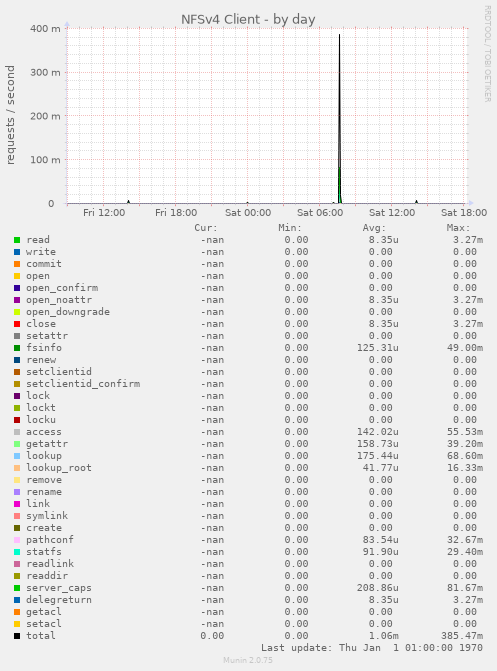Click the tall spike in the graph

point(339,119)
